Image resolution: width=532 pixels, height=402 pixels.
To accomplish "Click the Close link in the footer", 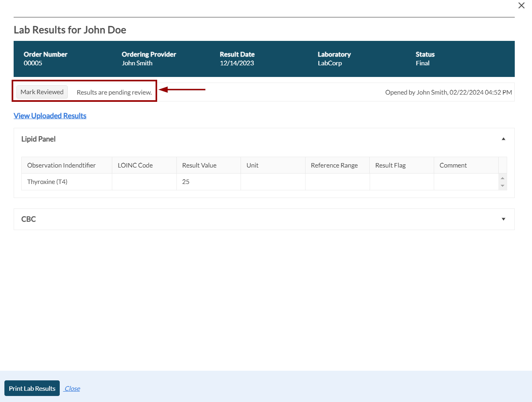I will (x=73, y=389).
